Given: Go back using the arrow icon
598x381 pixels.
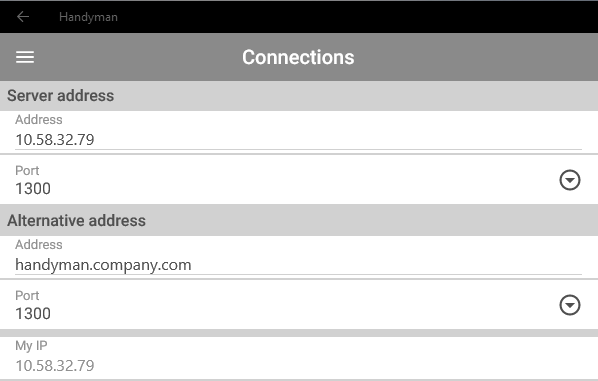Looking at the screenshot, I should pos(23,17).
